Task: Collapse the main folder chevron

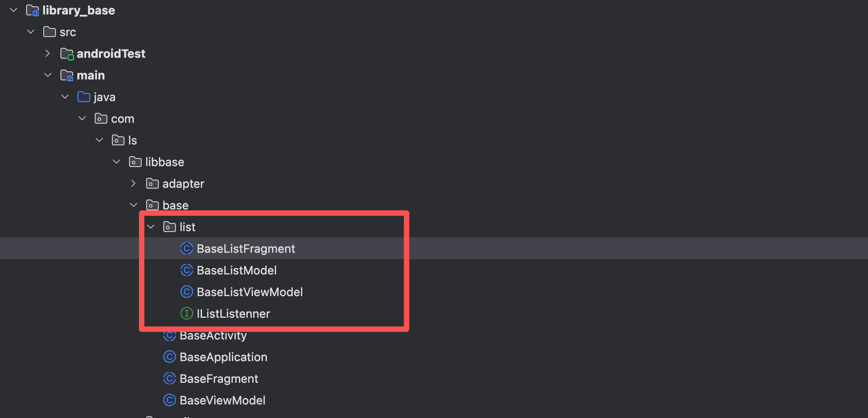Action: click(x=48, y=75)
